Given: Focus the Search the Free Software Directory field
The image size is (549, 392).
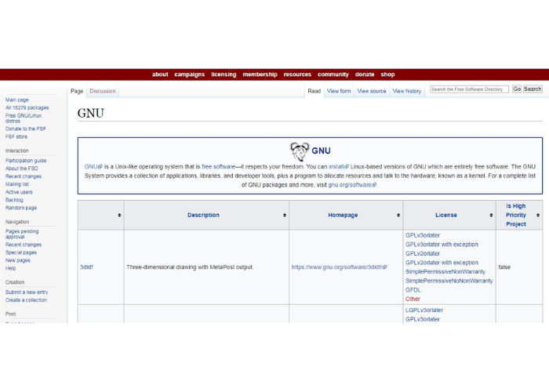Looking at the screenshot, I should point(469,89).
